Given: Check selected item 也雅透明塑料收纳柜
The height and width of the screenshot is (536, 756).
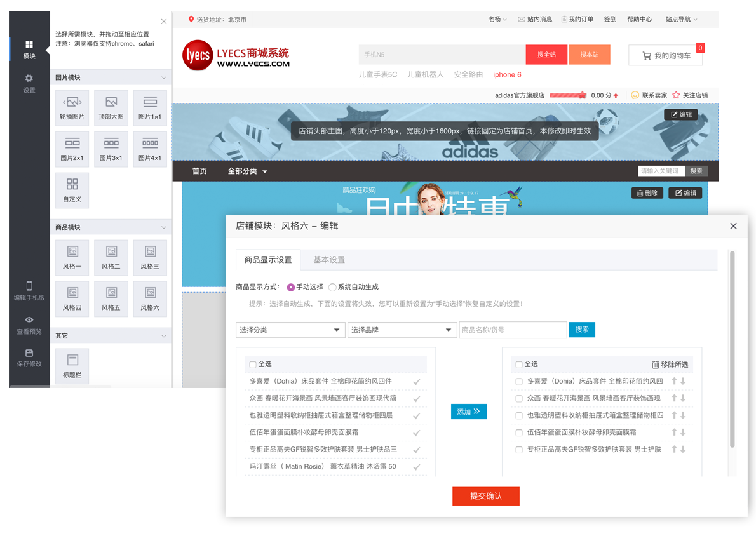Looking at the screenshot, I should (x=519, y=415).
